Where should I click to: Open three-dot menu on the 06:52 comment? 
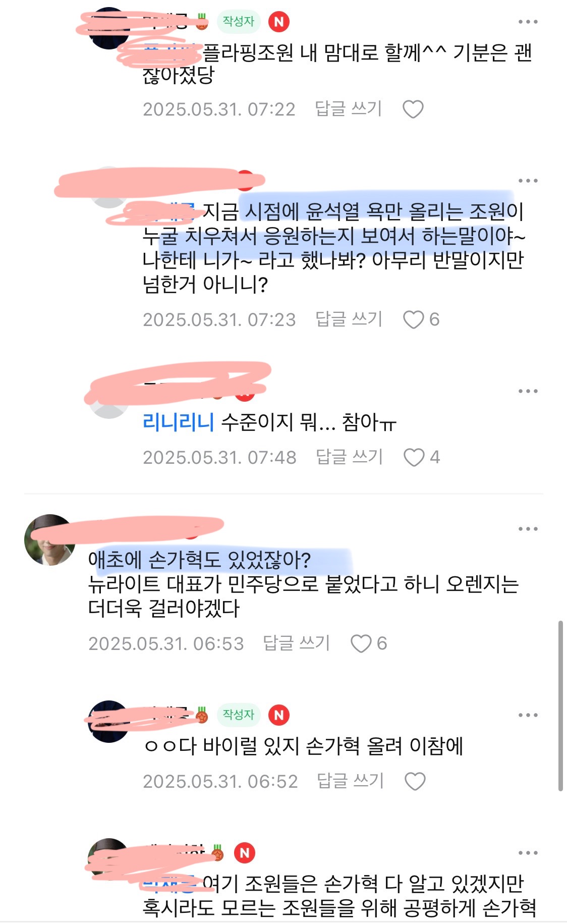[528, 715]
